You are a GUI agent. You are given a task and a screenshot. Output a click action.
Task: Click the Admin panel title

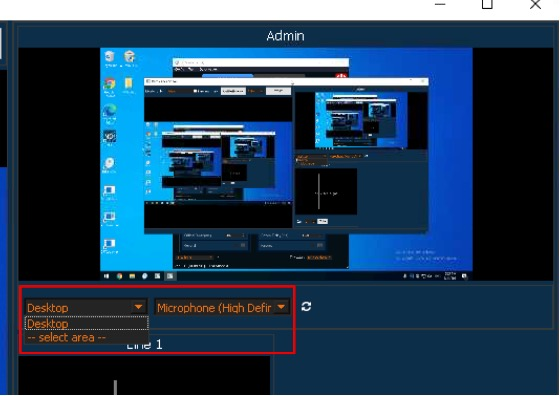[x=285, y=36]
